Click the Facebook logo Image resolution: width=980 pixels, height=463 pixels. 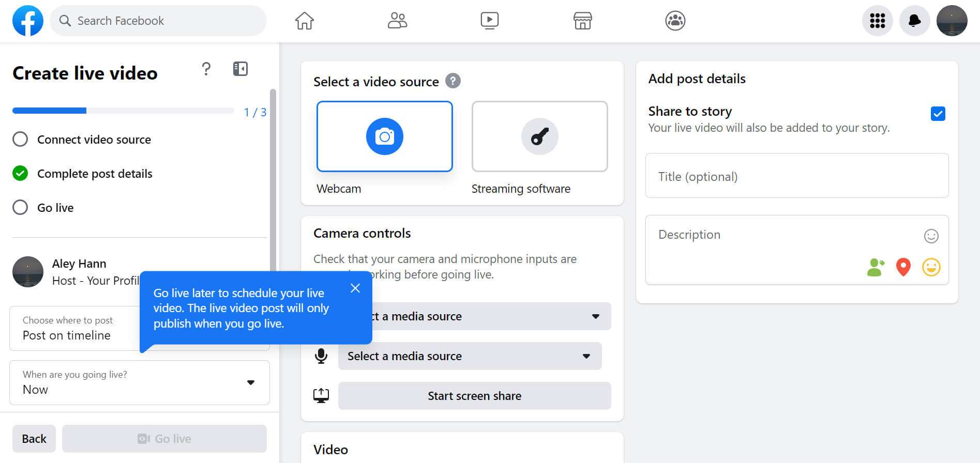point(28,21)
